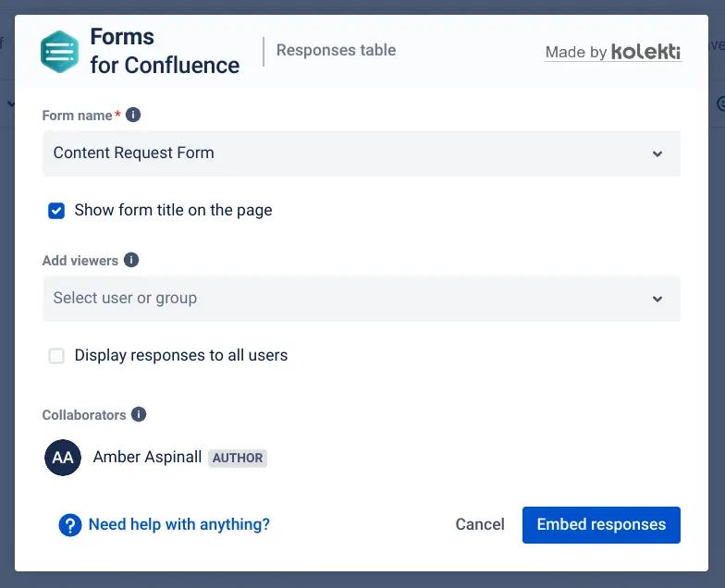Click info icon next to Form name

tap(133, 116)
